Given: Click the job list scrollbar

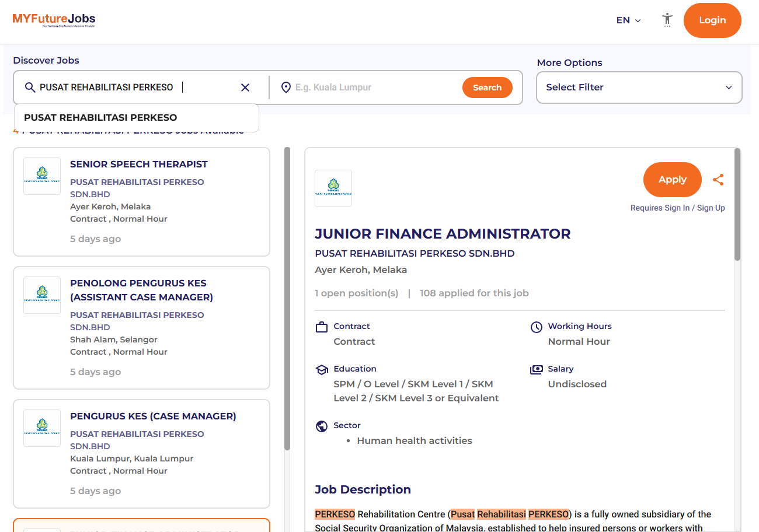Looking at the screenshot, I should (287, 298).
